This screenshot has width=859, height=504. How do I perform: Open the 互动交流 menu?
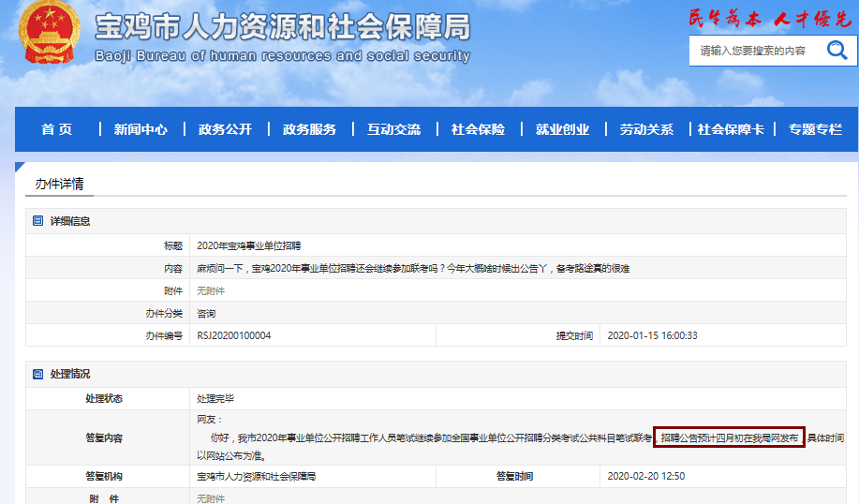point(393,129)
